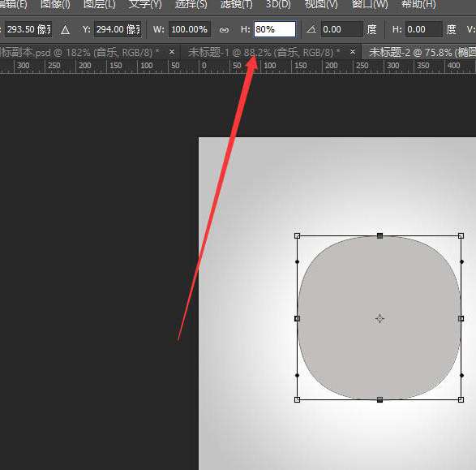Click the top-middle transform handle
This screenshot has width=476, height=470.
380,235
